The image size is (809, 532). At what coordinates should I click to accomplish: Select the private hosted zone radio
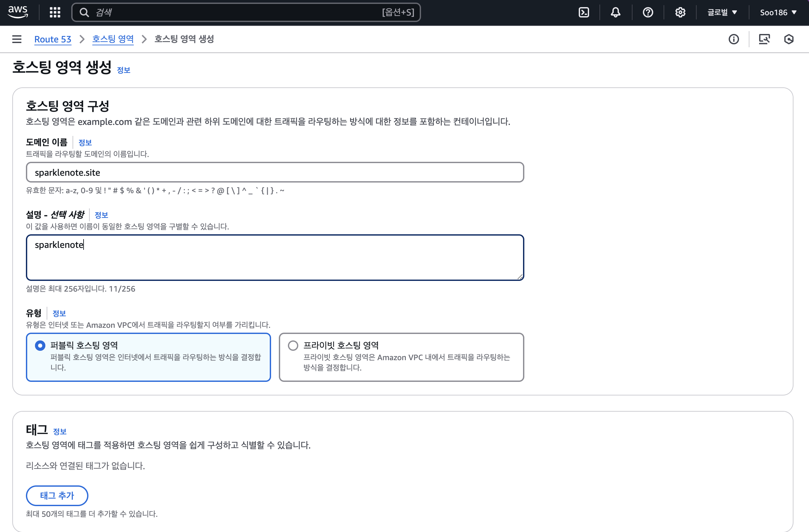(293, 346)
